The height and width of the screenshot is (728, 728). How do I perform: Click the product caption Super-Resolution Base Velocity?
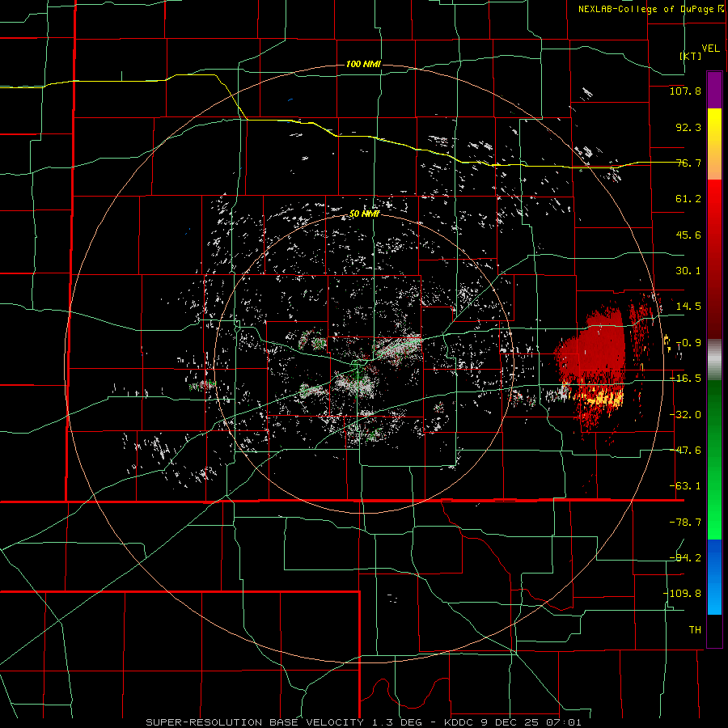click(x=363, y=722)
